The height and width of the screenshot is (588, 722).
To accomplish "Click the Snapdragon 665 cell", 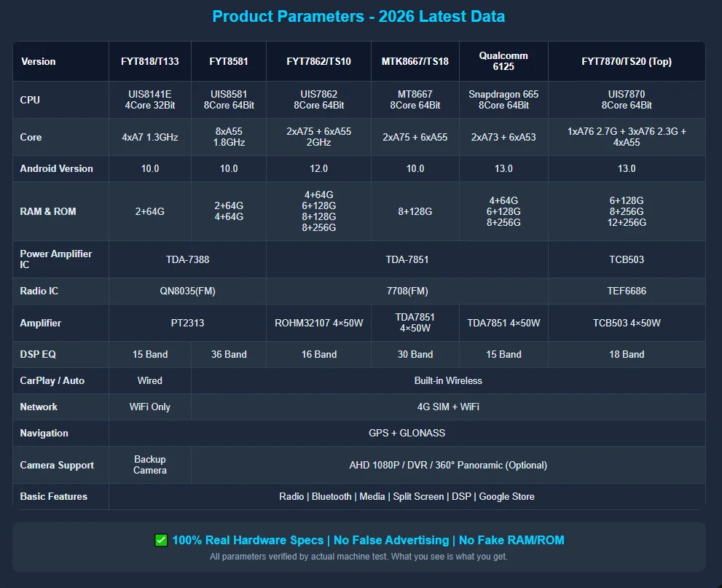I will (x=503, y=100).
